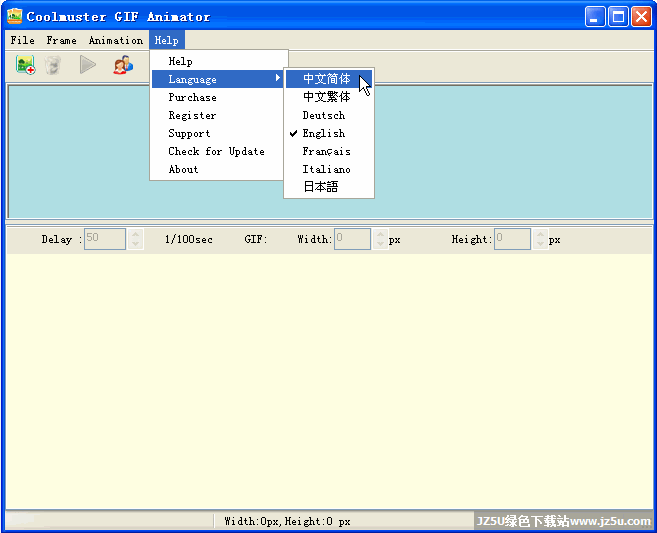Close the Coolmuster GIF Animator window
This screenshot has height=533, width=657.
click(x=641, y=17)
